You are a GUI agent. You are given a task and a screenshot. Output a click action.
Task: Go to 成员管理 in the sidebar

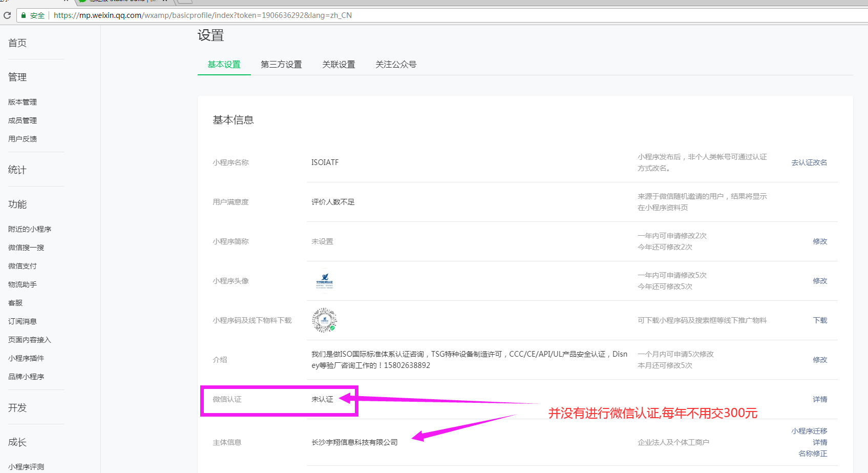click(x=23, y=120)
